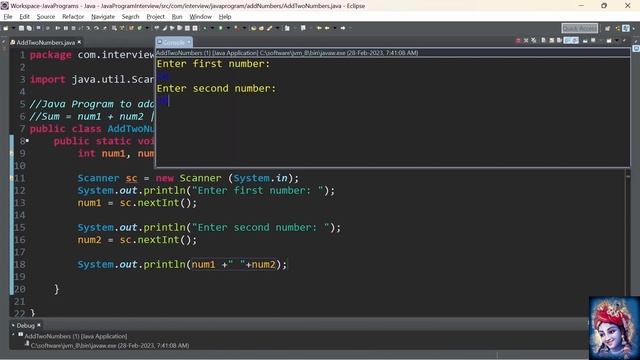The height and width of the screenshot is (360, 640).
Task: Collapse the main method fold at line 8
Action: coord(27,141)
